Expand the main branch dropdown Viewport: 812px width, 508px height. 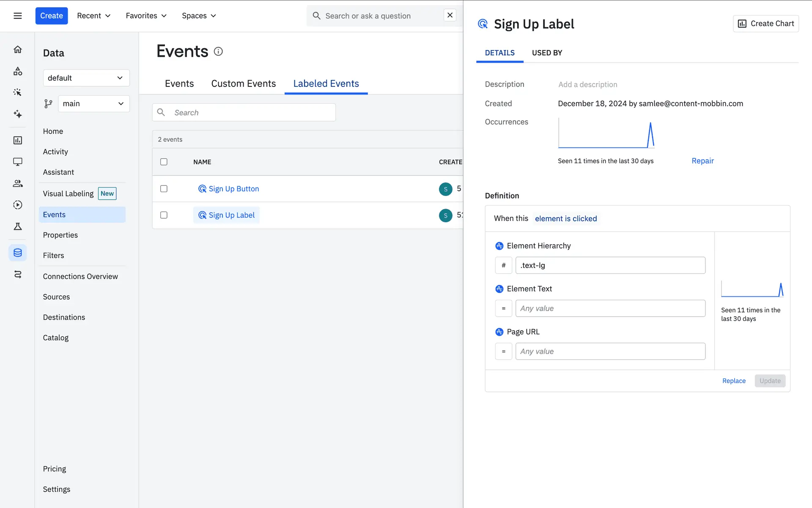click(x=93, y=104)
